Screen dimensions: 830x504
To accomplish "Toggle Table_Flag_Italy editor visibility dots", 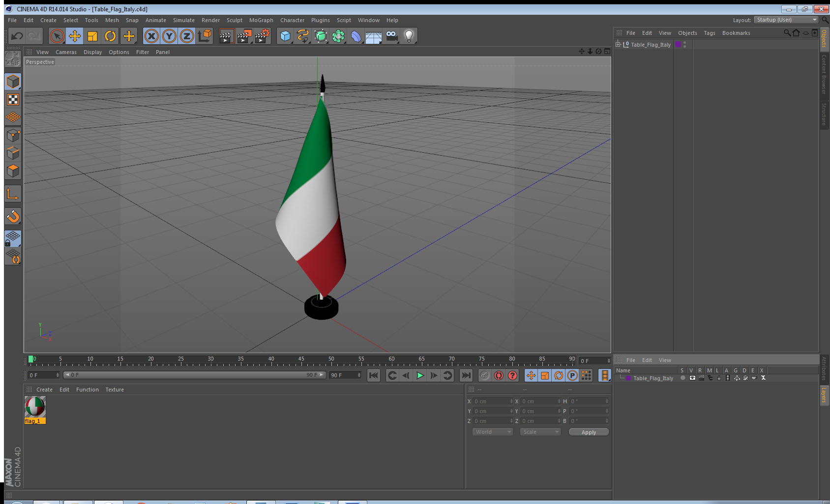I will pyautogui.click(x=684, y=44).
